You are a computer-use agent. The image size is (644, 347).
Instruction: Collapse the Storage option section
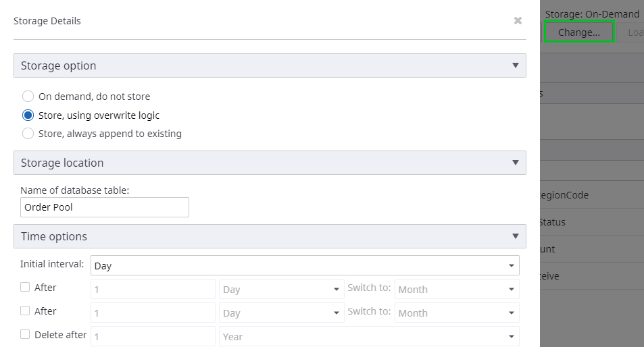tap(516, 65)
